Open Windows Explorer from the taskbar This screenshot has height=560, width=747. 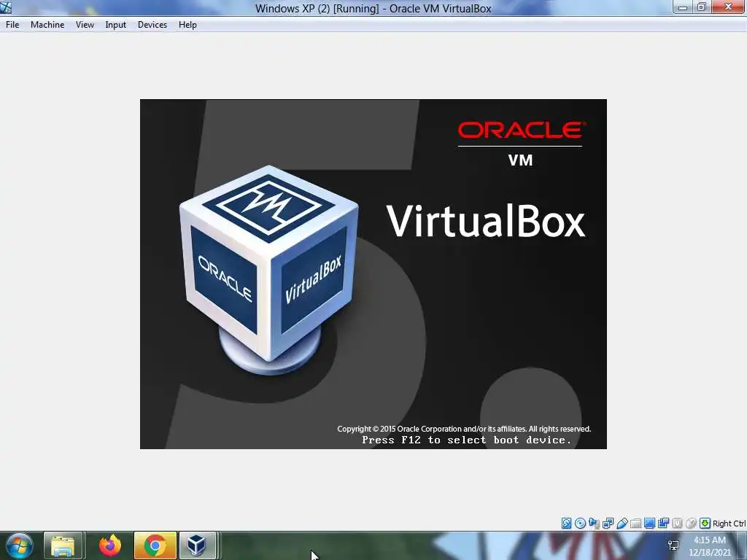click(63, 545)
